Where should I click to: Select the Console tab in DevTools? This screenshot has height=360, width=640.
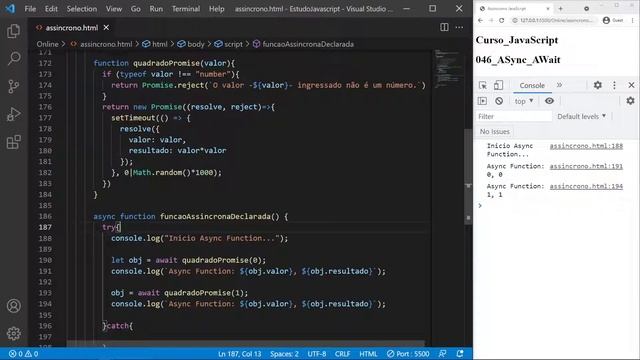[532, 85]
